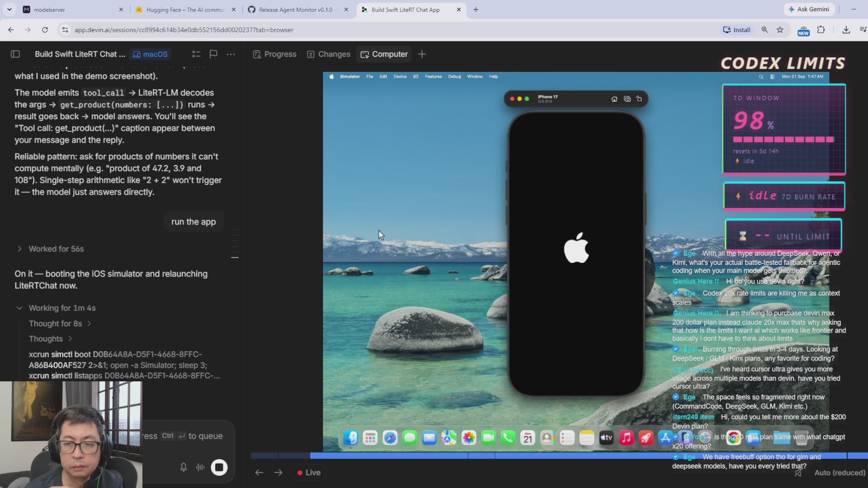
Task: Click the 'run the app' message bubble
Action: (x=193, y=222)
